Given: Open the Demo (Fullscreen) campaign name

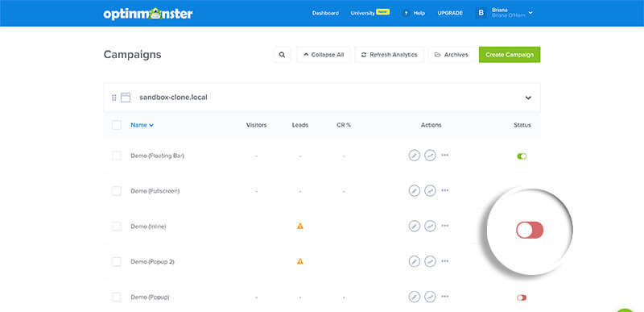Looking at the screenshot, I should [155, 191].
